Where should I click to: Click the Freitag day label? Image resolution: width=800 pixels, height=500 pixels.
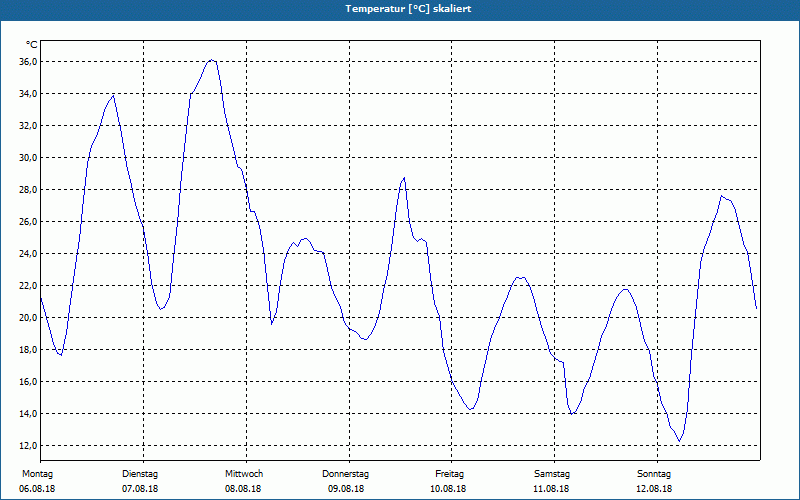pos(449,474)
